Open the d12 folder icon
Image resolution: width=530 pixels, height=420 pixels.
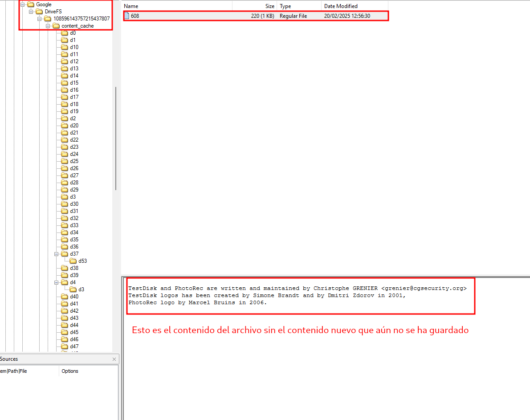pyautogui.click(x=65, y=61)
